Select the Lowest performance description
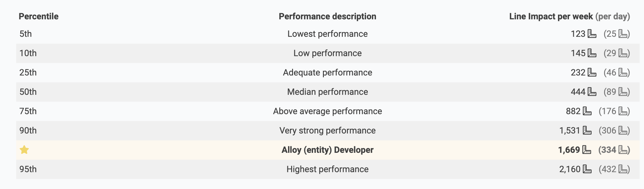 pyautogui.click(x=327, y=34)
